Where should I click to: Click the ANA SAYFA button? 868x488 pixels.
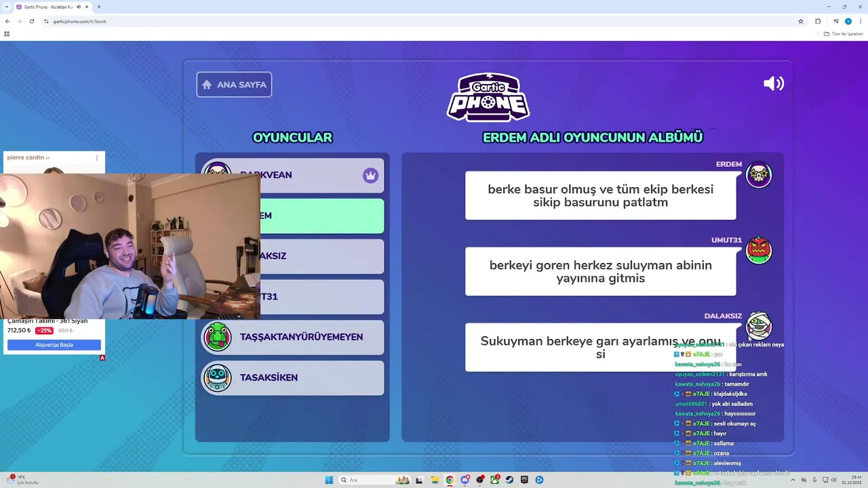(234, 85)
